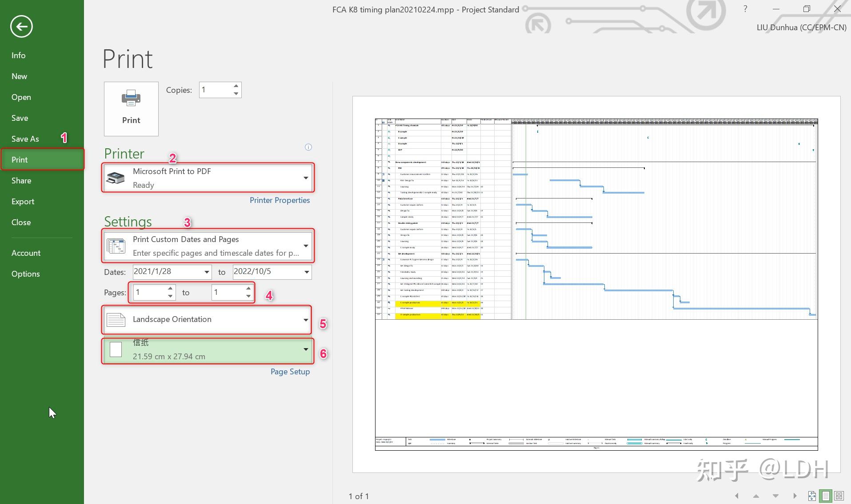851x504 pixels.
Task: Open the start date 2021/1/28 dropdown
Action: click(x=207, y=272)
